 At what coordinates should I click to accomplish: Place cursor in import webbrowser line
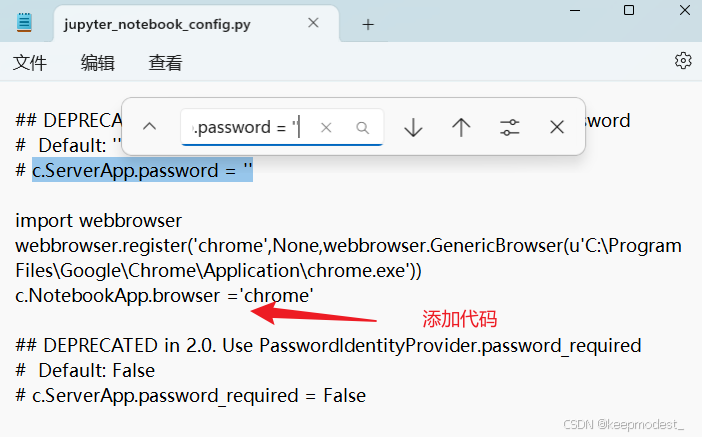pyautogui.click(x=98, y=221)
